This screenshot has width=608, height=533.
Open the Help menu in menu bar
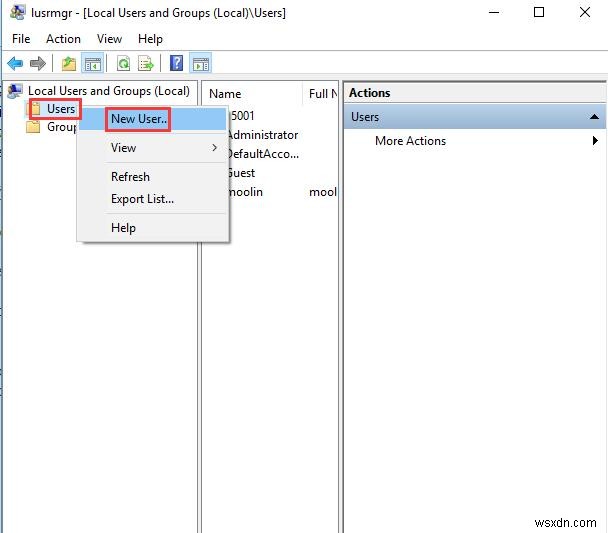(150, 39)
